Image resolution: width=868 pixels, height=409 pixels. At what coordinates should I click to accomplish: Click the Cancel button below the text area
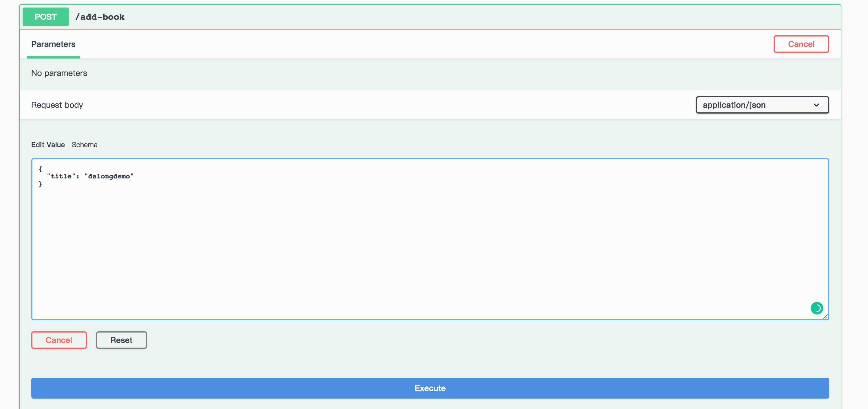pos(59,340)
